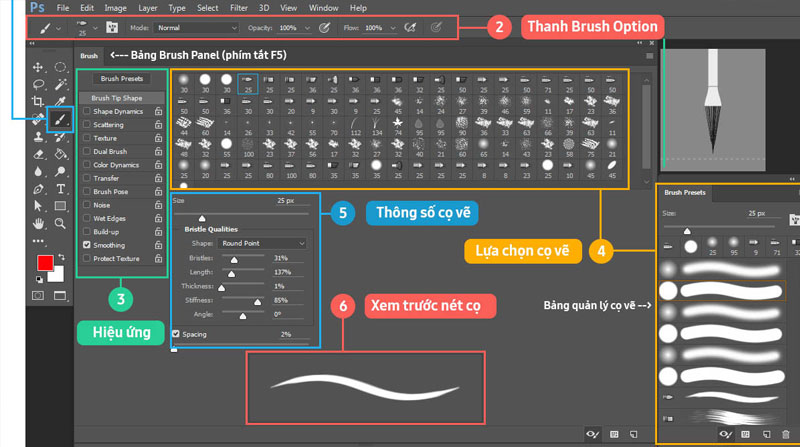Enable the Scattering checkbox
The width and height of the screenshot is (800, 447).
(87, 125)
